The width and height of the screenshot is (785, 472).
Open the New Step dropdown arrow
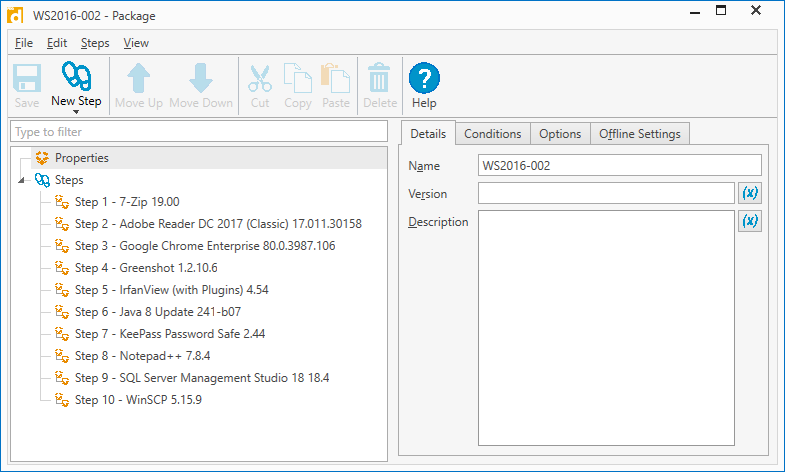coord(76,112)
